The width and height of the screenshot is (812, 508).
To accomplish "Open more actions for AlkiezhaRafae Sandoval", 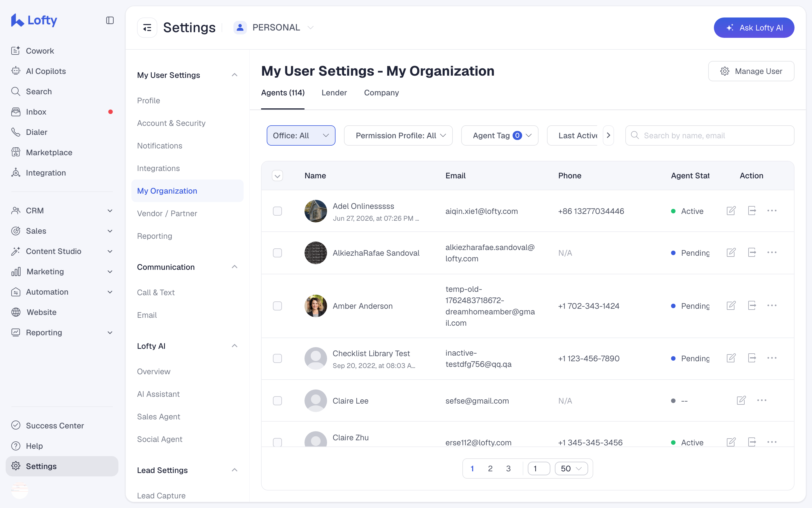I will pos(772,252).
